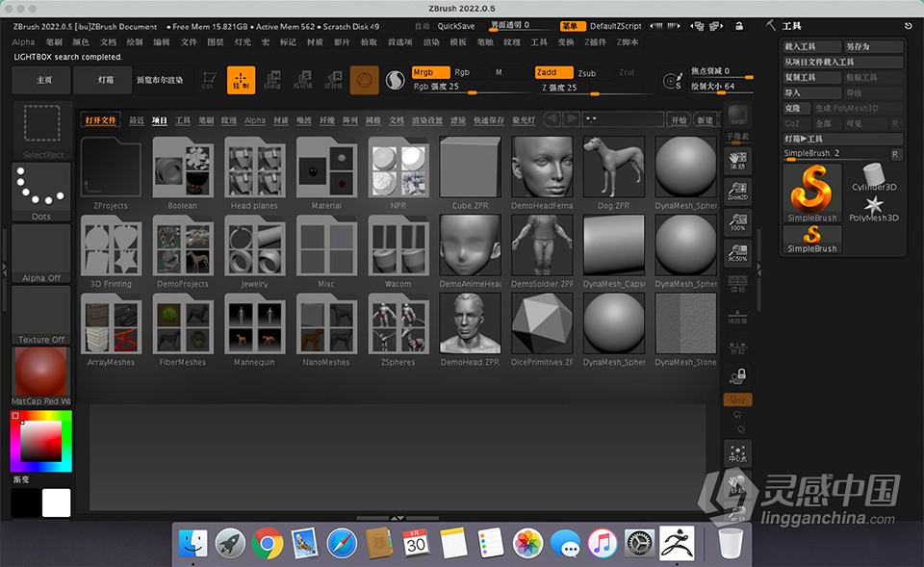Open the 文件 file menu
Viewport: 924px width, 567px height.
coord(189,41)
